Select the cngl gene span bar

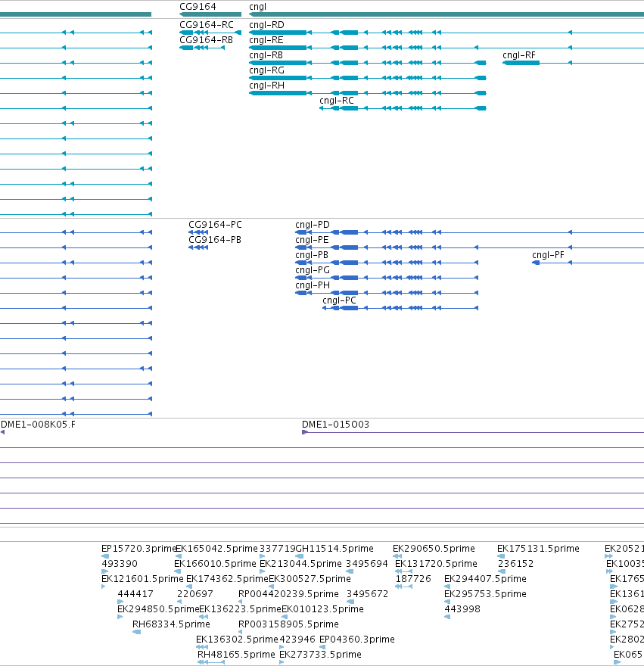(446, 14)
